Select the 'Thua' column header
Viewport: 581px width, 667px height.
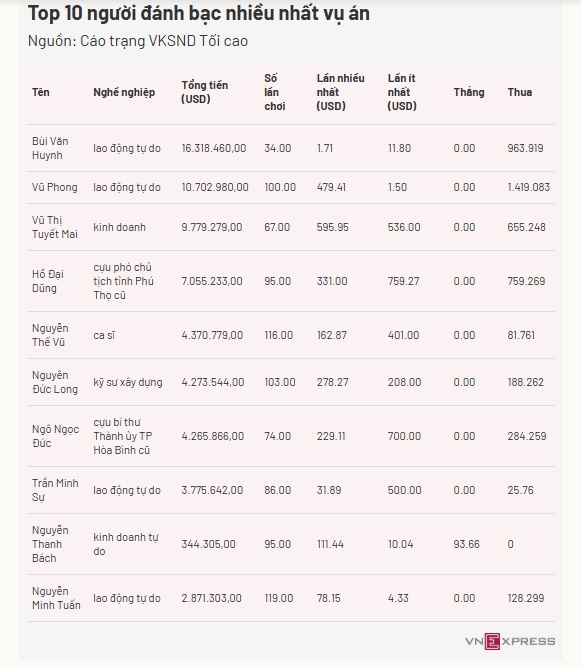[x=520, y=92]
